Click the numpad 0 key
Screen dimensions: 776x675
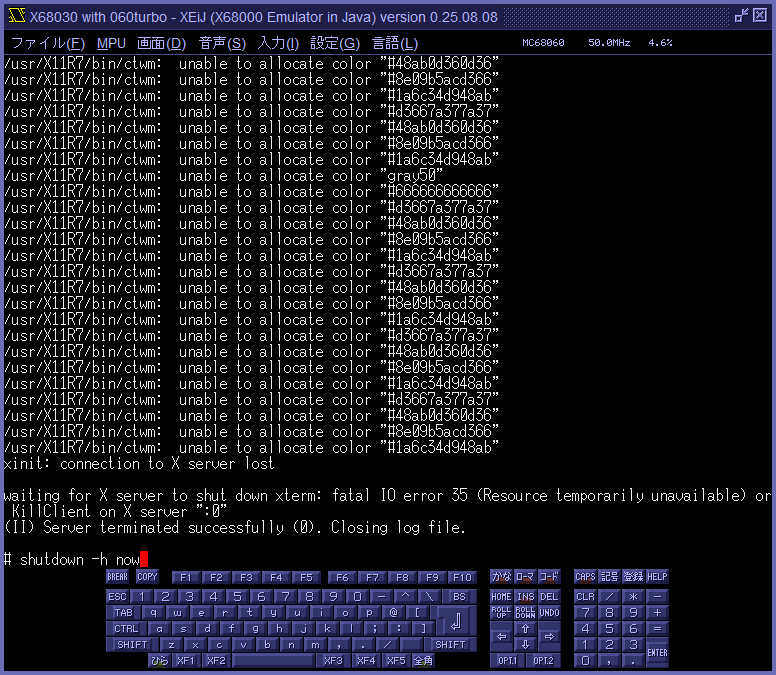pyautogui.click(x=585, y=661)
